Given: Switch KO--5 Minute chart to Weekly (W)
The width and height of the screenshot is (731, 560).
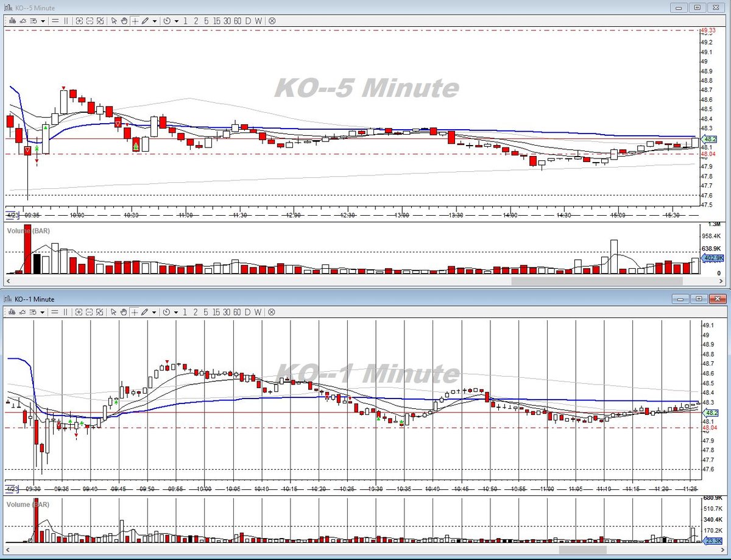Looking at the screenshot, I should [x=258, y=21].
